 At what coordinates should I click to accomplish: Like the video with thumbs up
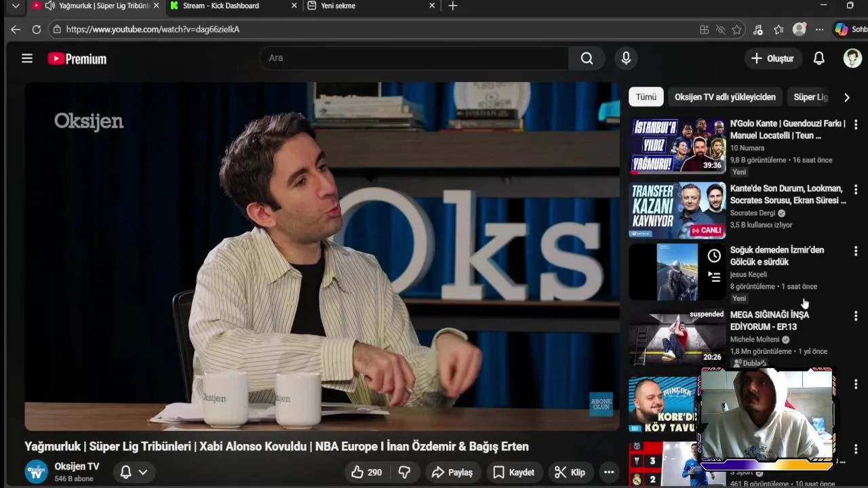point(366,472)
